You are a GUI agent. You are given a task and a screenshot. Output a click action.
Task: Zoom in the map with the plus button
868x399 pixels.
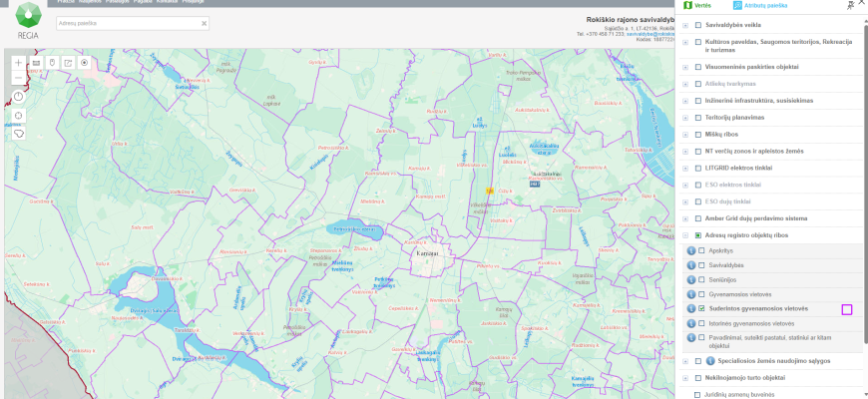tap(19, 63)
